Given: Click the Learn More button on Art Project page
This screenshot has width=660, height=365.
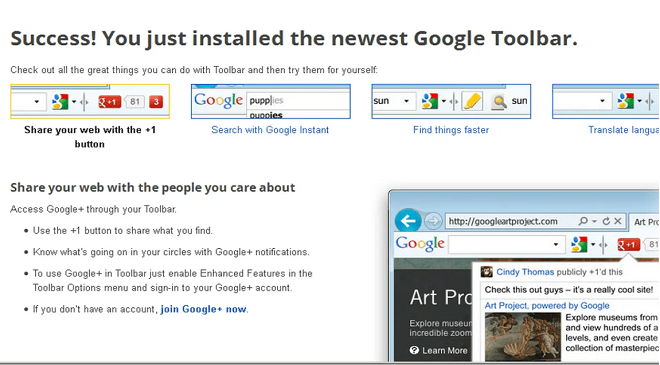Looking at the screenshot, I should [x=439, y=350].
